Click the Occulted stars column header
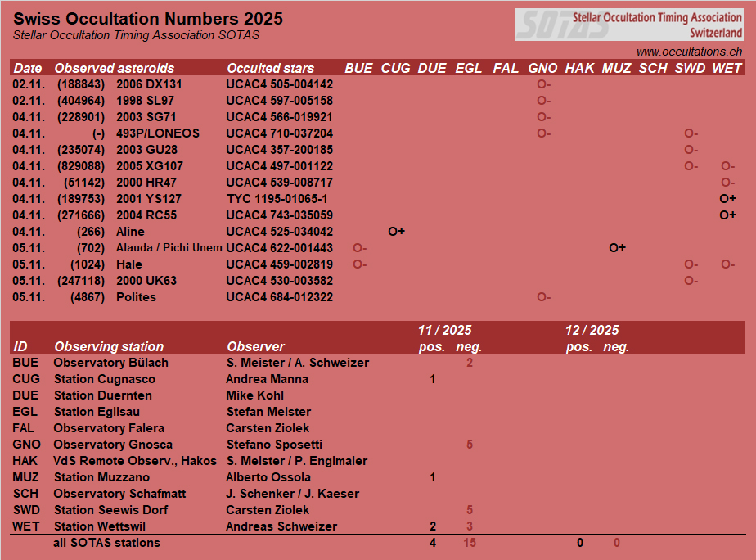This screenshot has height=560, width=756. tap(270, 69)
